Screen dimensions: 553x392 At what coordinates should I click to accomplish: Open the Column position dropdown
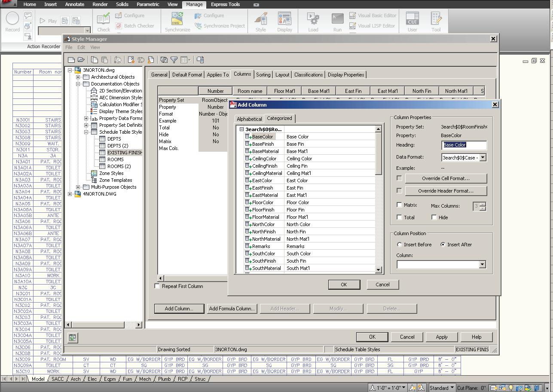pos(482,264)
